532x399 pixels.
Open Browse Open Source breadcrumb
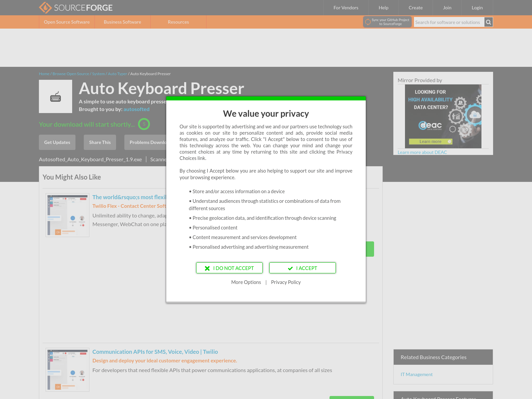(71, 74)
